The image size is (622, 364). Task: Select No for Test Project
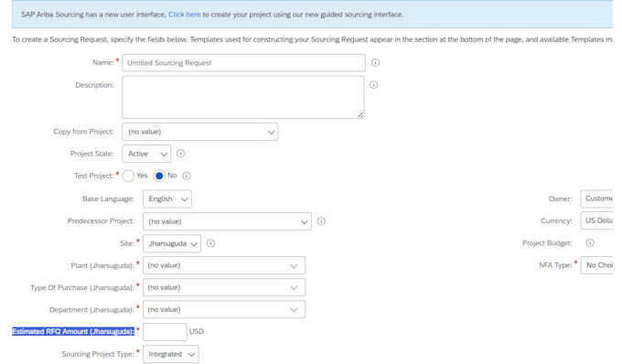pos(159,176)
